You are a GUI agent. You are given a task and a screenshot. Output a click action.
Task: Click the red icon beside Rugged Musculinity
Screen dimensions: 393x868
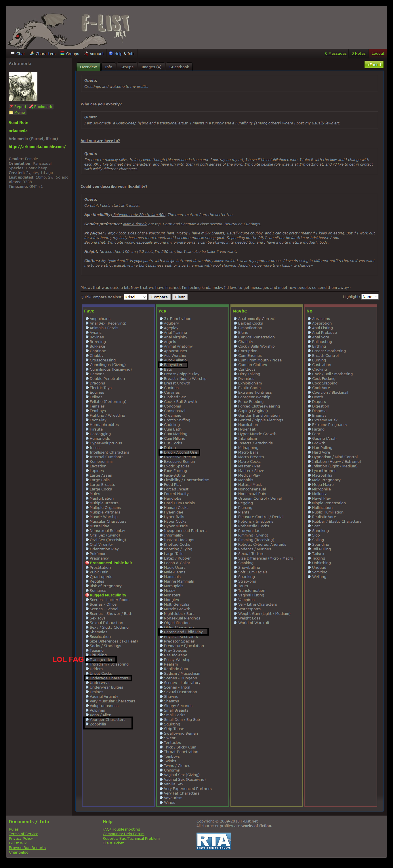coord(87,595)
